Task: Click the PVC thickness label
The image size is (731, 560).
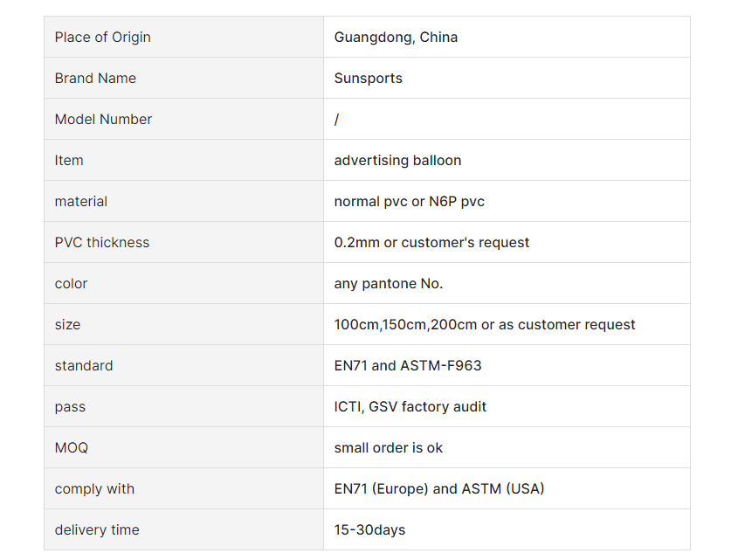Action: click(101, 243)
